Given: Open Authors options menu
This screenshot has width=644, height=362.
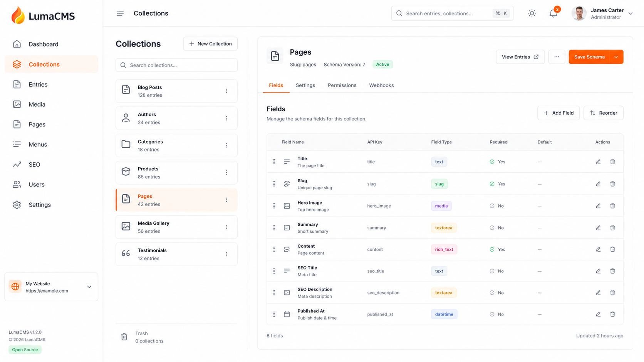Looking at the screenshot, I should pyautogui.click(x=226, y=118).
